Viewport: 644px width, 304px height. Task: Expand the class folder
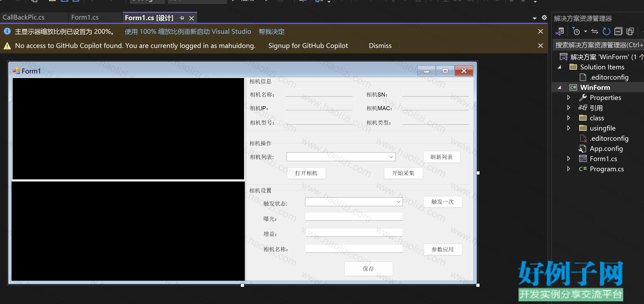(x=568, y=118)
